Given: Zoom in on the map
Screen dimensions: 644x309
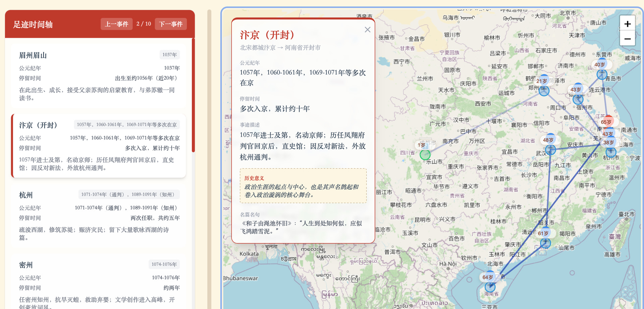Looking at the screenshot, I should click(x=627, y=24).
